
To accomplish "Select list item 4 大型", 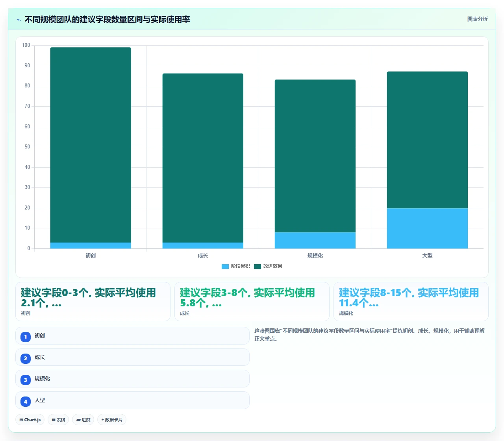I will tap(132, 400).
